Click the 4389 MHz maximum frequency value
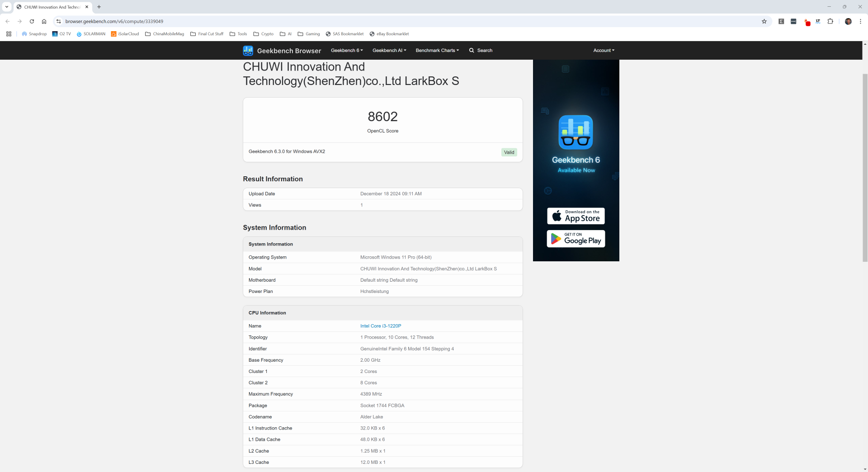Image resolution: width=868 pixels, height=472 pixels. click(x=371, y=394)
